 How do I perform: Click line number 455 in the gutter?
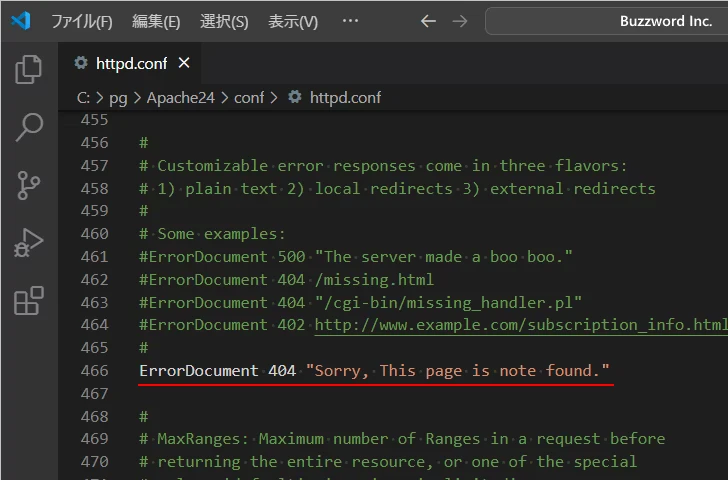pyautogui.click(x=95, y=120)
